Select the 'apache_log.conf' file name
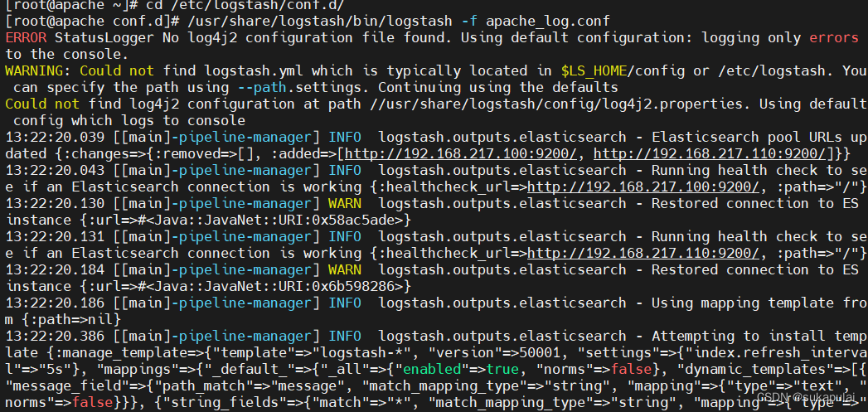The height and width of the screenshot is (412, 868). tap(548, 22)
